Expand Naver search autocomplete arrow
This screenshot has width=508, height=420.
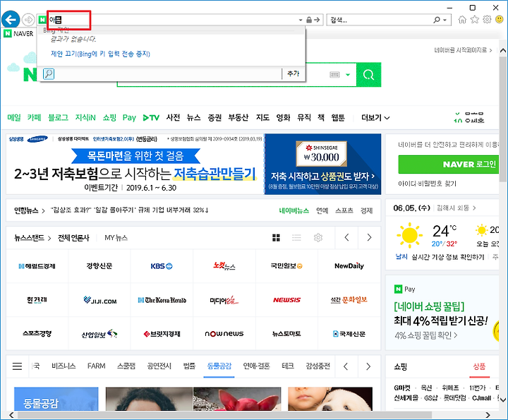(348, 75)
